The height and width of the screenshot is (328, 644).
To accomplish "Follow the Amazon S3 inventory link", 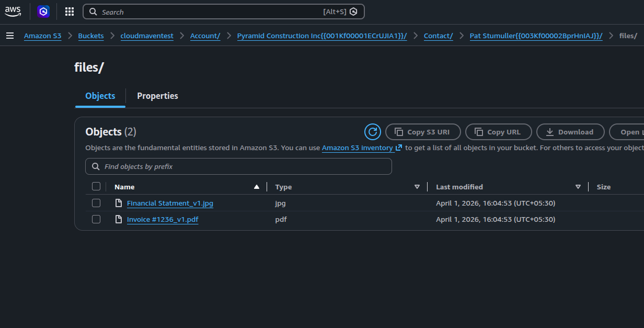I will [357, 148].
